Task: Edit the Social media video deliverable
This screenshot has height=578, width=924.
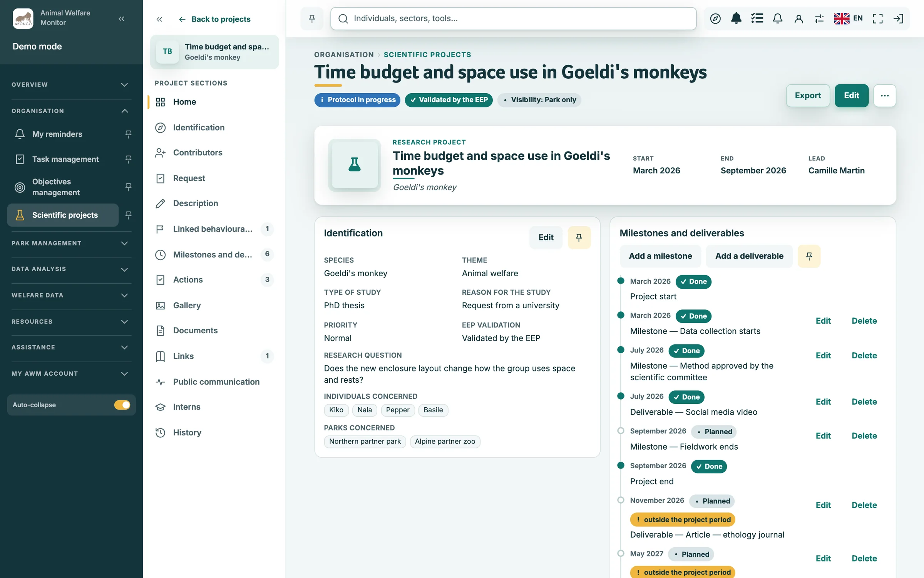Action: tap(823, 402)
